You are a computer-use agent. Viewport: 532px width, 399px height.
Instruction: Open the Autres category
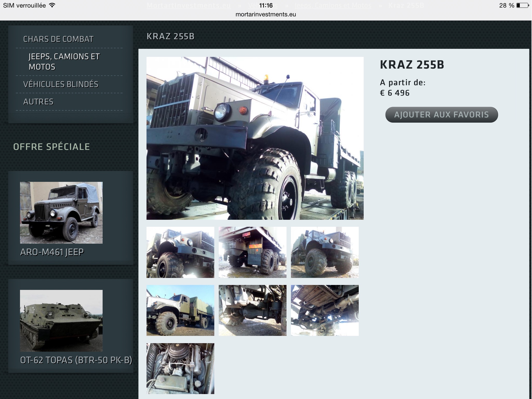pos(38,102)
